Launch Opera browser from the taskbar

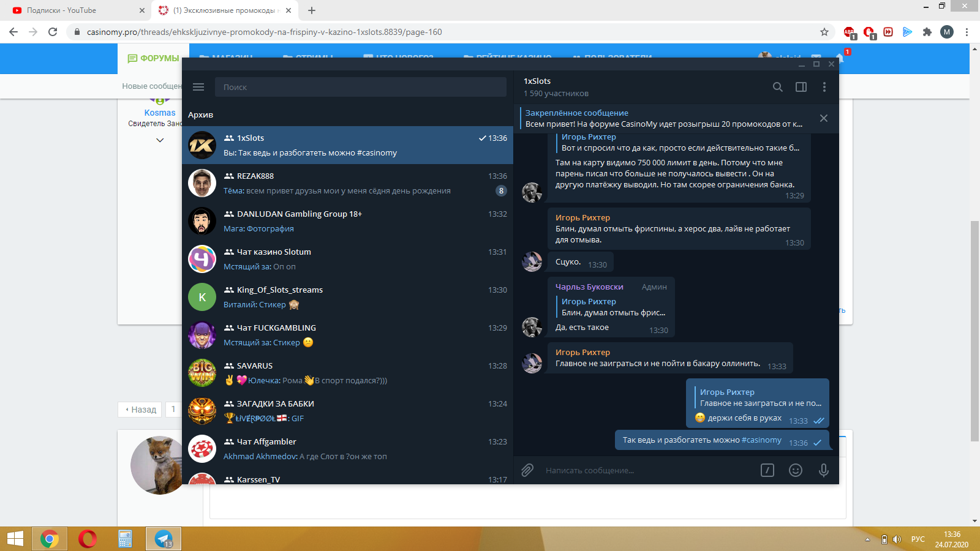coord(88,539)
